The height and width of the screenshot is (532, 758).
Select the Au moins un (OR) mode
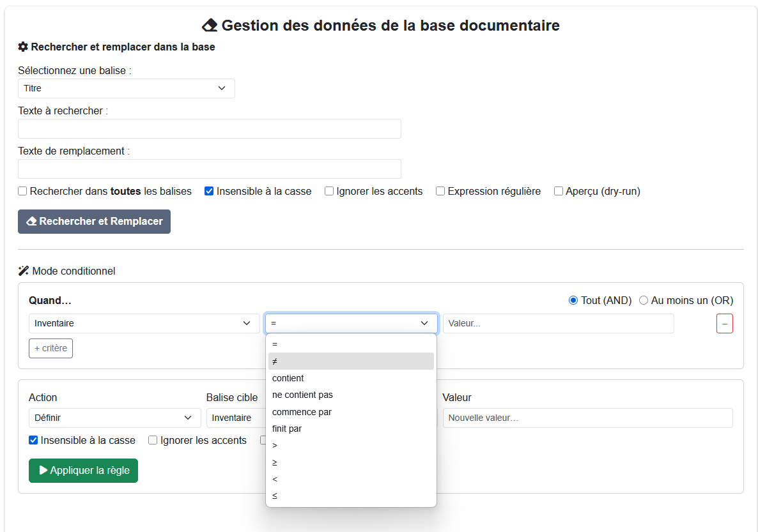coord(644,300)
